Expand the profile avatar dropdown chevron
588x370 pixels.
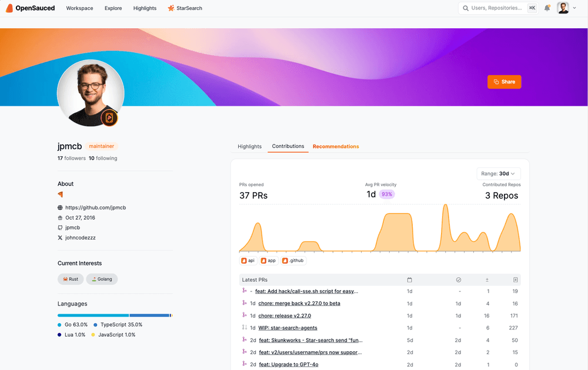coord(574,8)
